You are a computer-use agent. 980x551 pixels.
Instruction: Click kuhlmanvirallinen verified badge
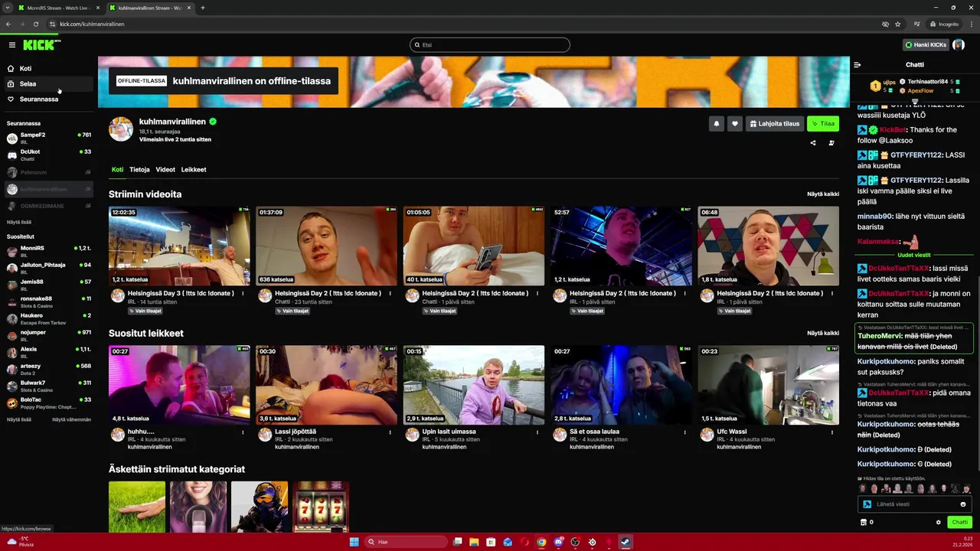213,122
